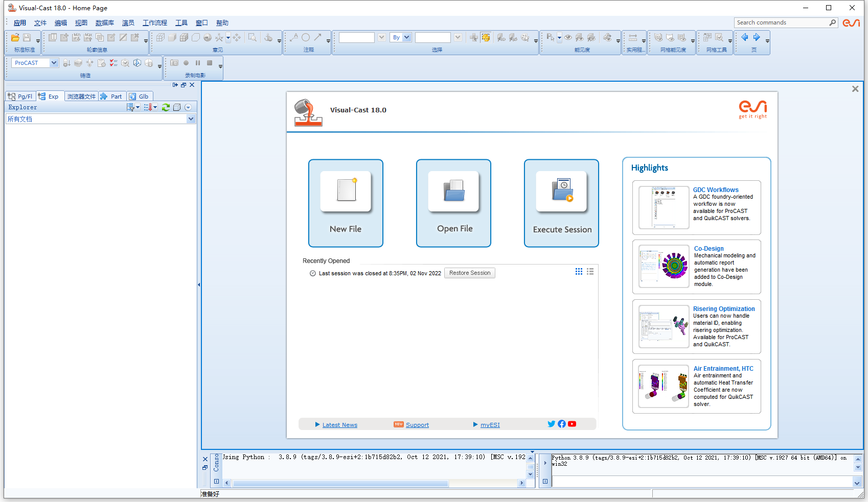Refresh the Explorer with the green arrows icon
The width and height of the screenshot is (868, 502).
pos(166,107)
